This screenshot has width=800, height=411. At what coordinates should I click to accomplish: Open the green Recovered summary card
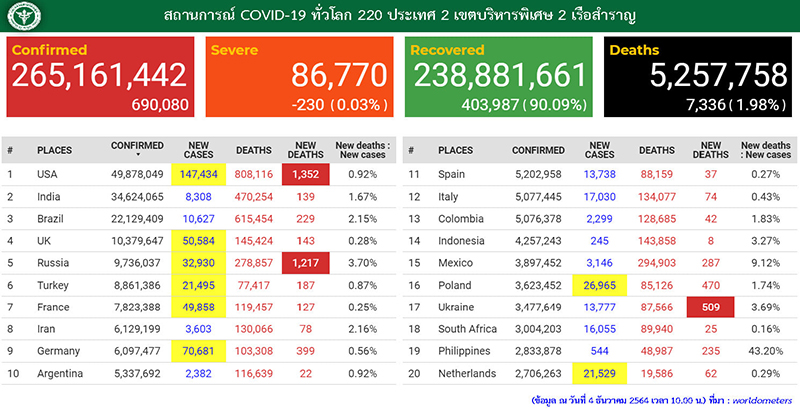point(498,78)
